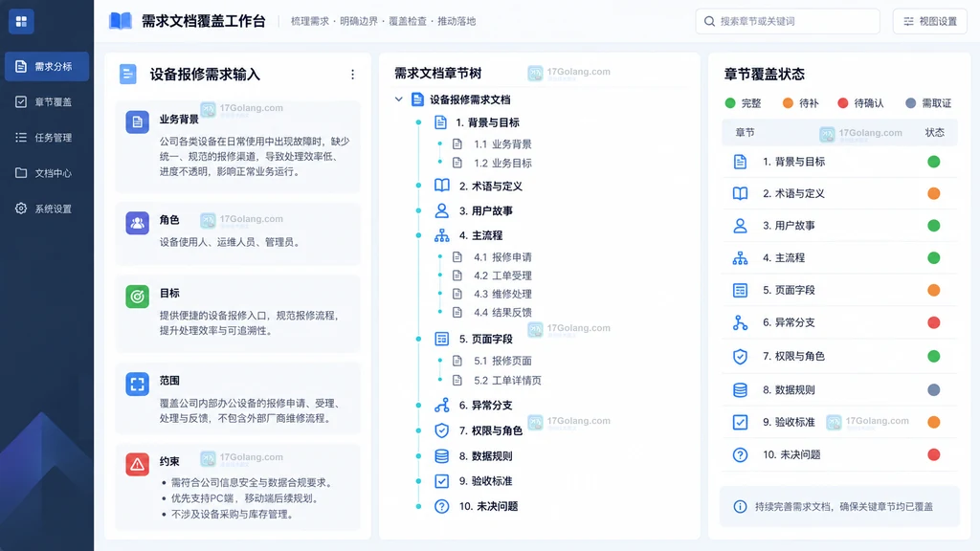Click the red status dot for 6. 异常分支
The width and height of the screenshot is (980, 551).
(x=934, y=322)
